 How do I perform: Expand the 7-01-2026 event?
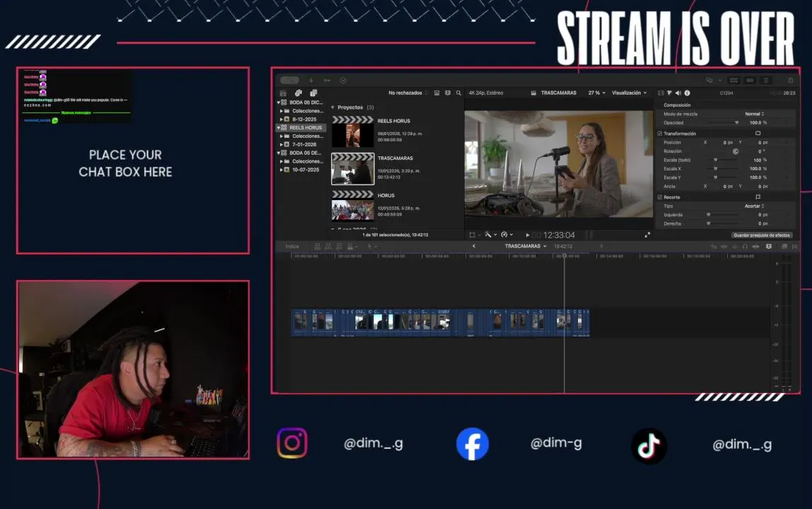(x=282, y=145)
